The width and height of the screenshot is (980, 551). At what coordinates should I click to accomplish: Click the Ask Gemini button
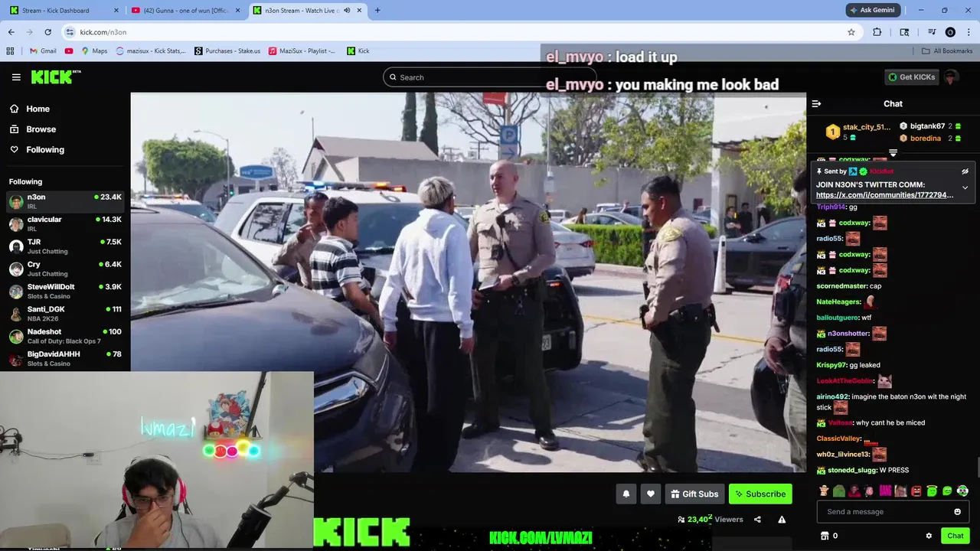[x=872, y=10]
